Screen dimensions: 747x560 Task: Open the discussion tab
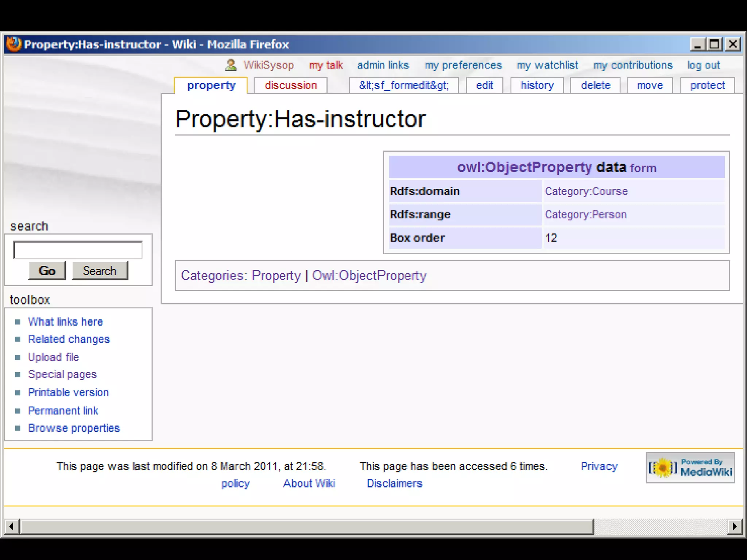tap(290, 85)
